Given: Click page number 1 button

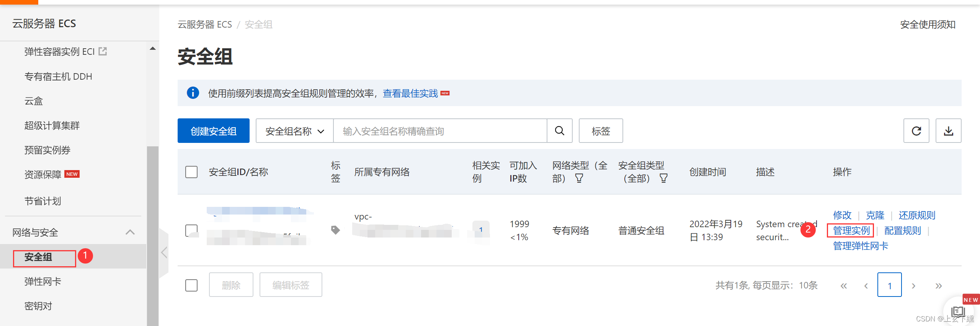Looking at the screenshot, I should click(890, 285).
